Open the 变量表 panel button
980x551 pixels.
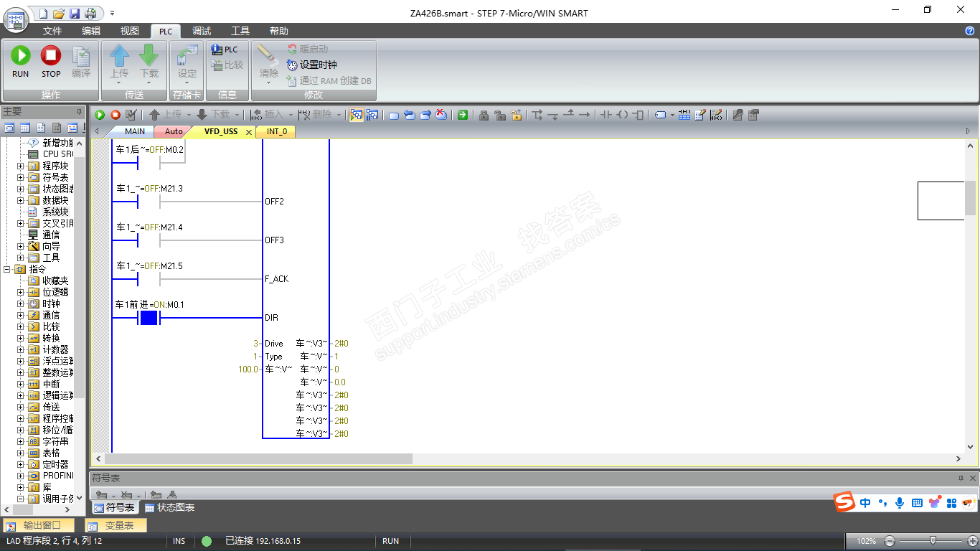[117, 525]
